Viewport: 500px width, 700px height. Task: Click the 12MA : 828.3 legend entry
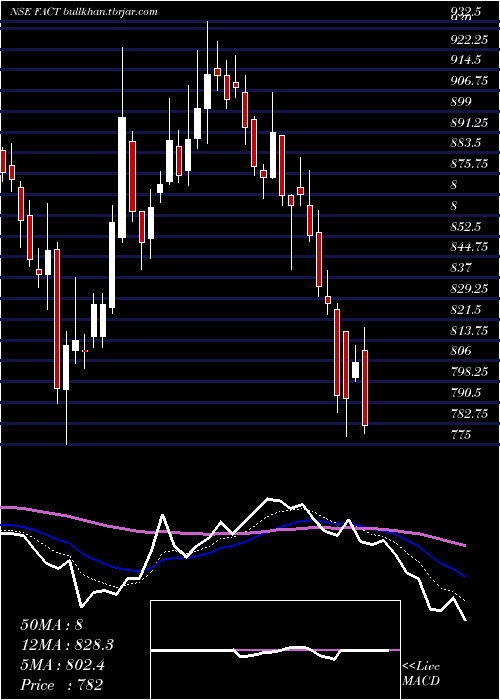[67, 645]
